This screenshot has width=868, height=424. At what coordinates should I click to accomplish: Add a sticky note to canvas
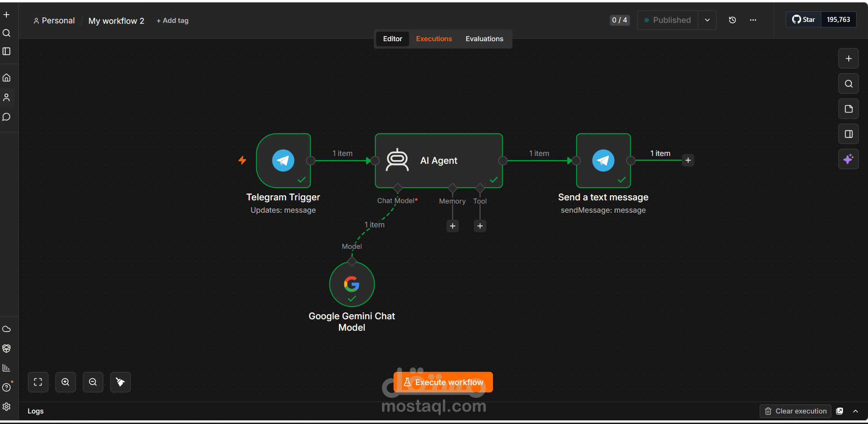point(848,109)
